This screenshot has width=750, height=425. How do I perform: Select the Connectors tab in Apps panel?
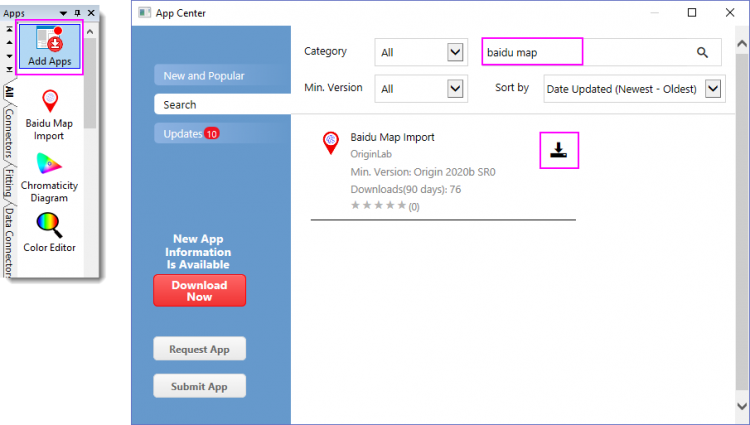click(9, 133)
